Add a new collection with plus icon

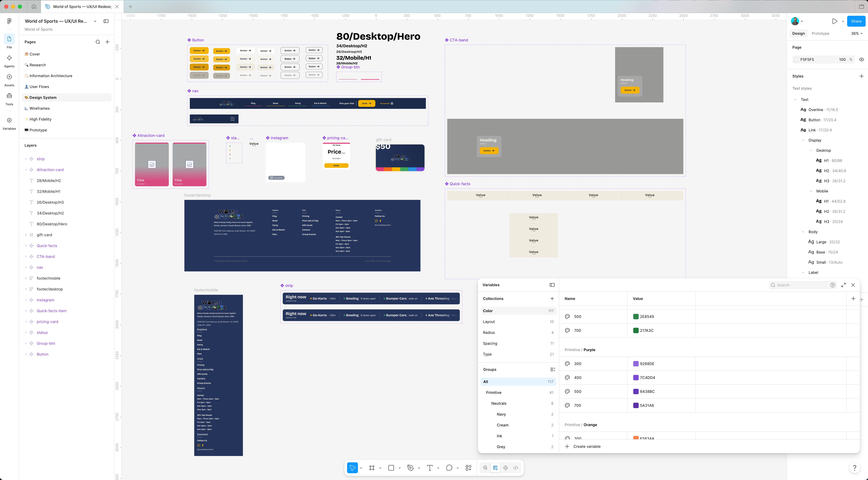pos(552,298)
